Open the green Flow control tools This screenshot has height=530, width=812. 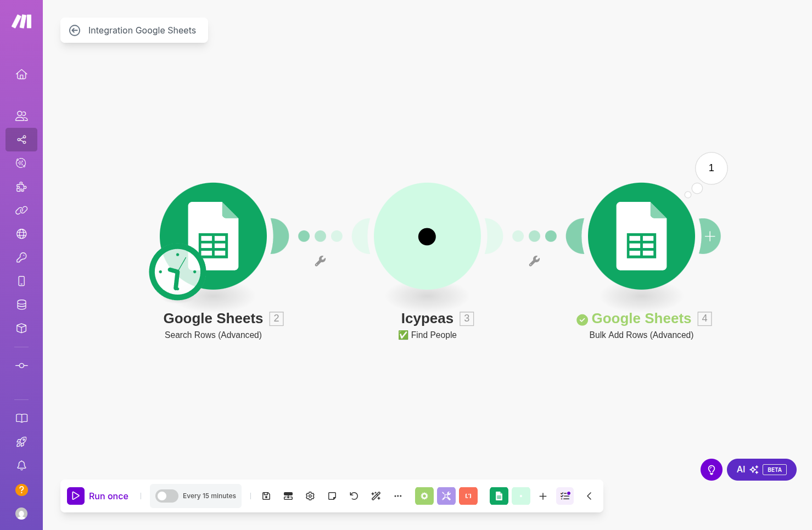(x=424, y=496)
